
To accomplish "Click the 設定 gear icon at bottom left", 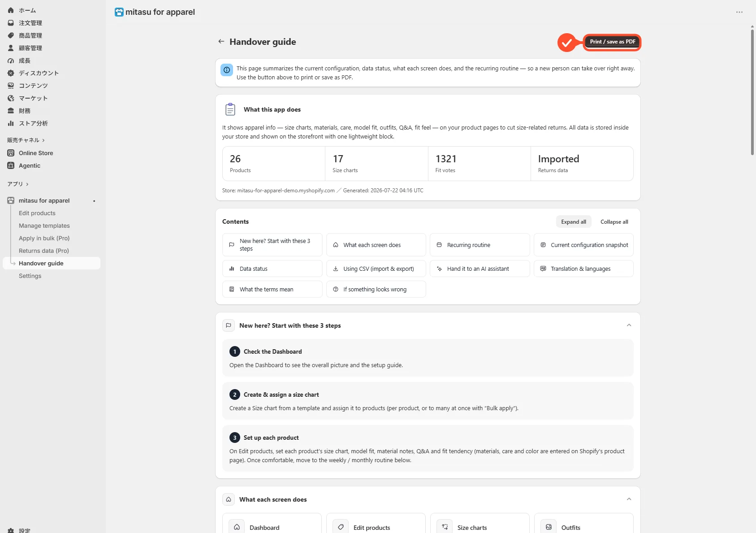I will click(x=11, y=530).
